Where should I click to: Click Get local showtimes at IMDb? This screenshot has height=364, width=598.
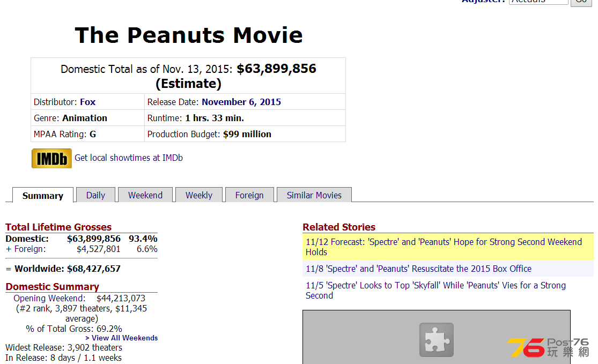tap(129, 158)
